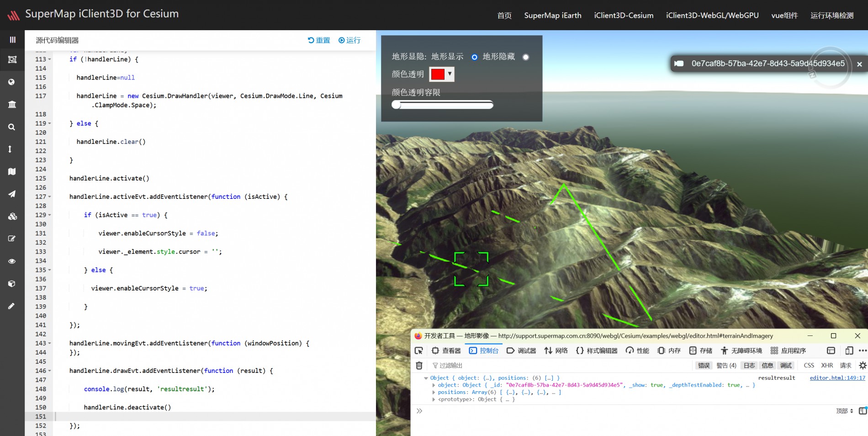868x436 pixels.
Task: Toggle the console split sidebar icon
Action: [x=863, y=411]
